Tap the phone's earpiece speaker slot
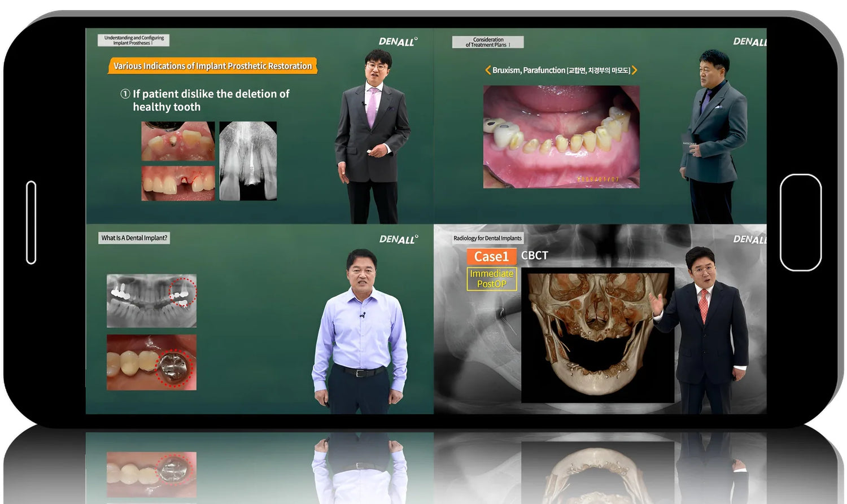 (31, 222)
